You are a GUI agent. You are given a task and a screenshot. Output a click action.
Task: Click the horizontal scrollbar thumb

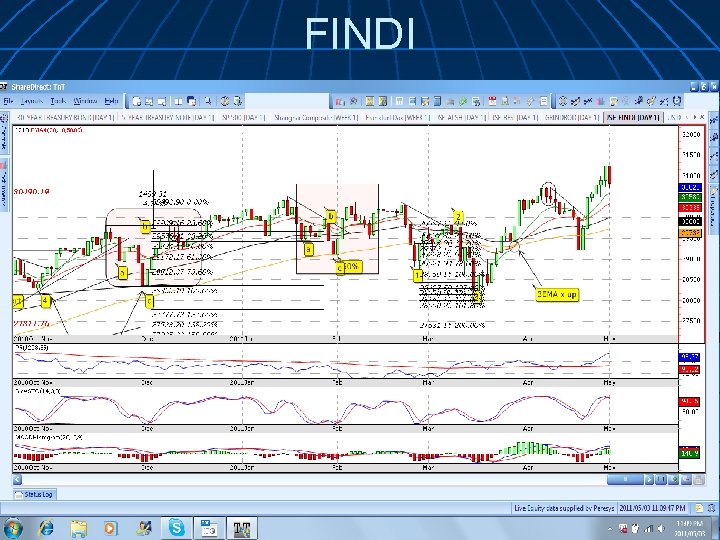pos(625,480)
